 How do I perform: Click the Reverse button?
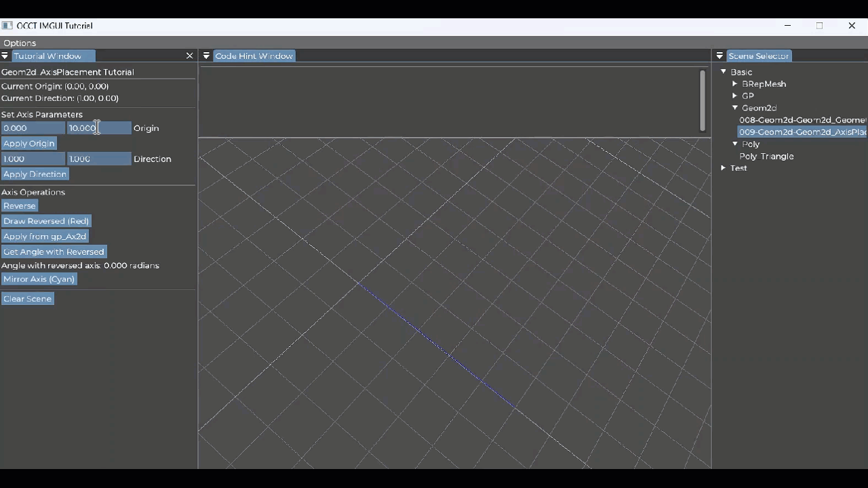19,205
